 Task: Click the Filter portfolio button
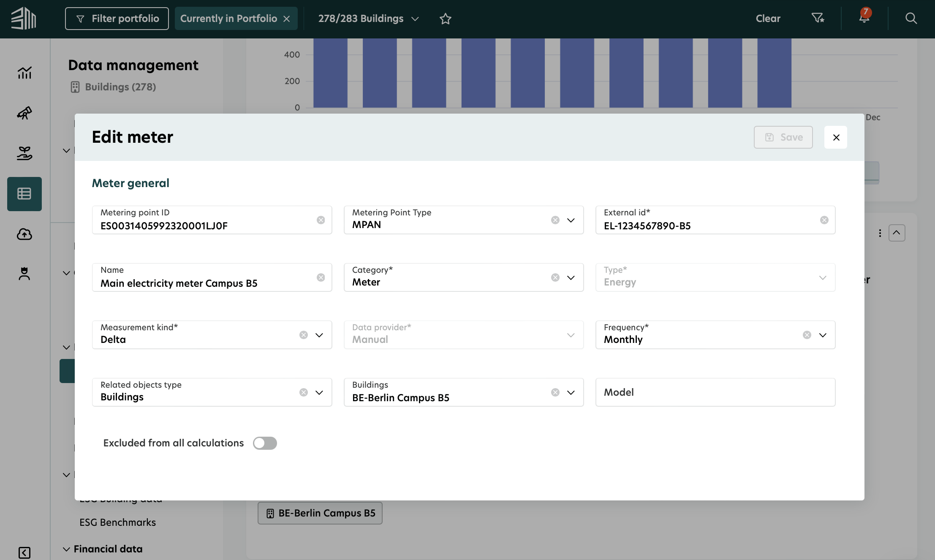pyautogui.click(x=117, y=19)
